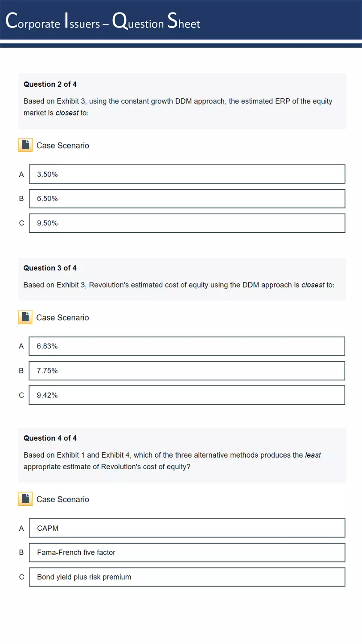
Task: Open the Case Scenario link under Question 4
Action: 63,499
